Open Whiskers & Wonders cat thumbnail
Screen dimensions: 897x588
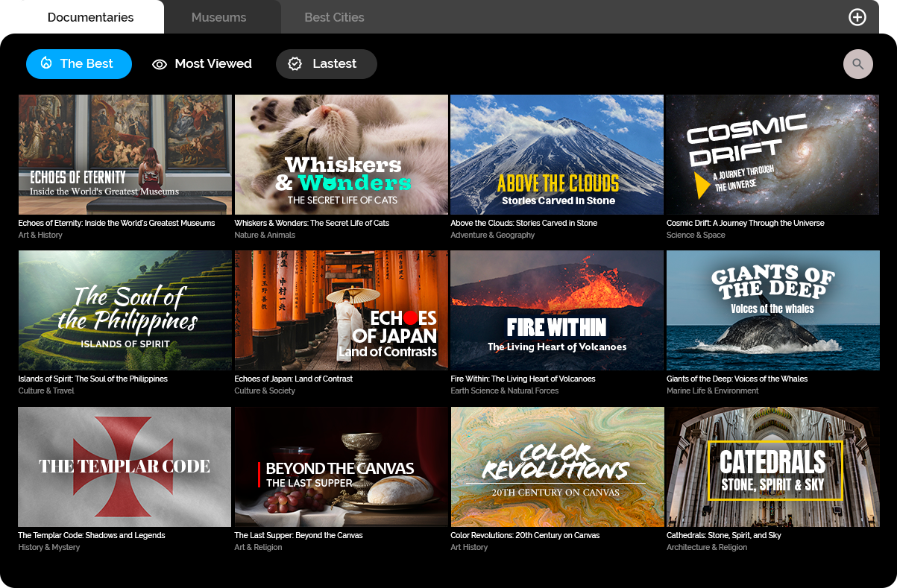tap(342, 154)
